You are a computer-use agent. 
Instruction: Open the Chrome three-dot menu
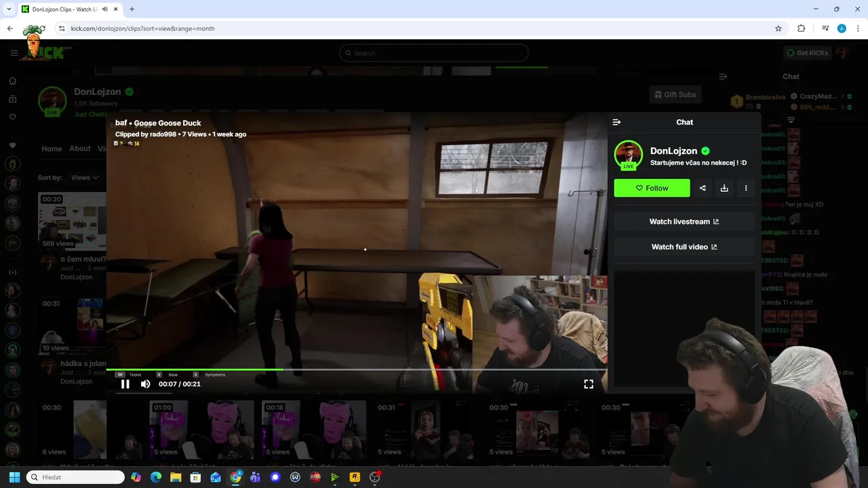pos(859,28)
